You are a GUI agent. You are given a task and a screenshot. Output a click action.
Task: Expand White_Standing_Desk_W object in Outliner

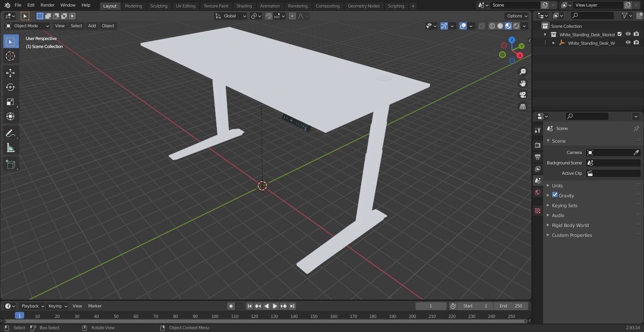click(553, 43)
